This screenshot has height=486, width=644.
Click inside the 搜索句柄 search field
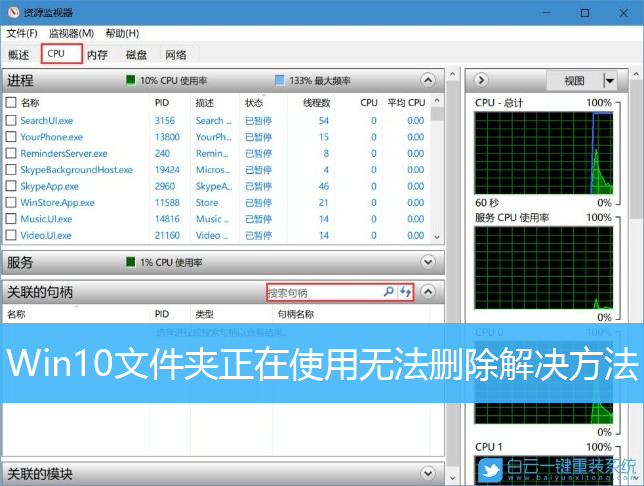[322, 292]
